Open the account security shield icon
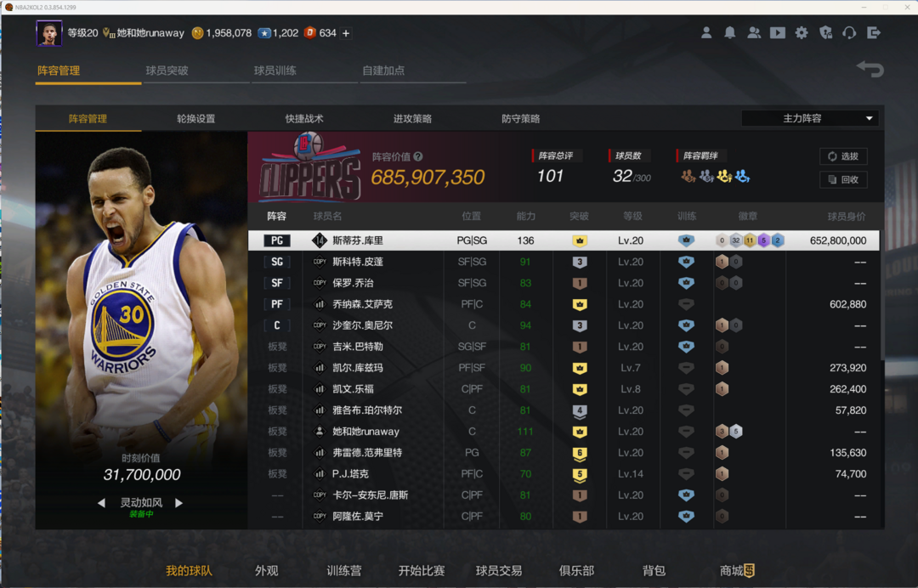This screenshot has width=918, height=588. point(825,33)
